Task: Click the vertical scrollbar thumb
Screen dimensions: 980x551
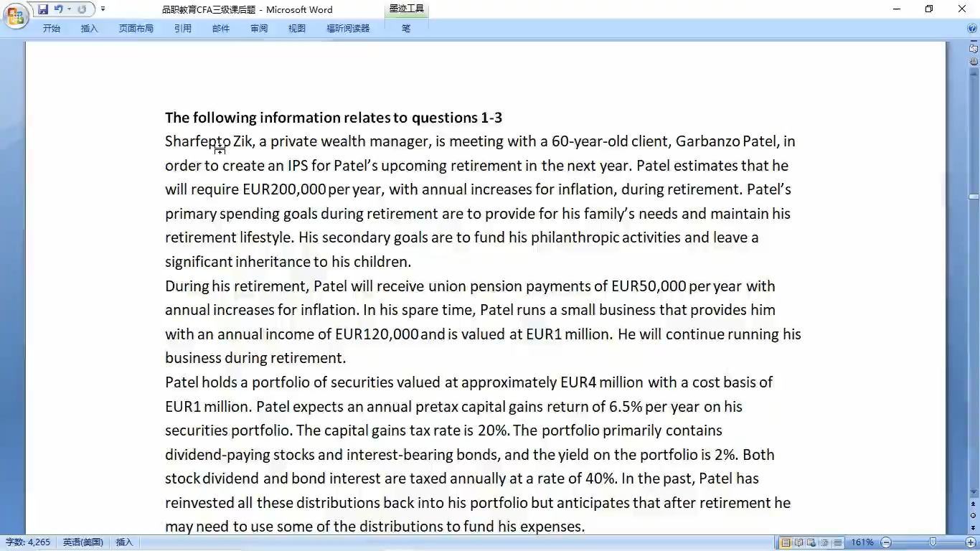Action: coord(974,197)
